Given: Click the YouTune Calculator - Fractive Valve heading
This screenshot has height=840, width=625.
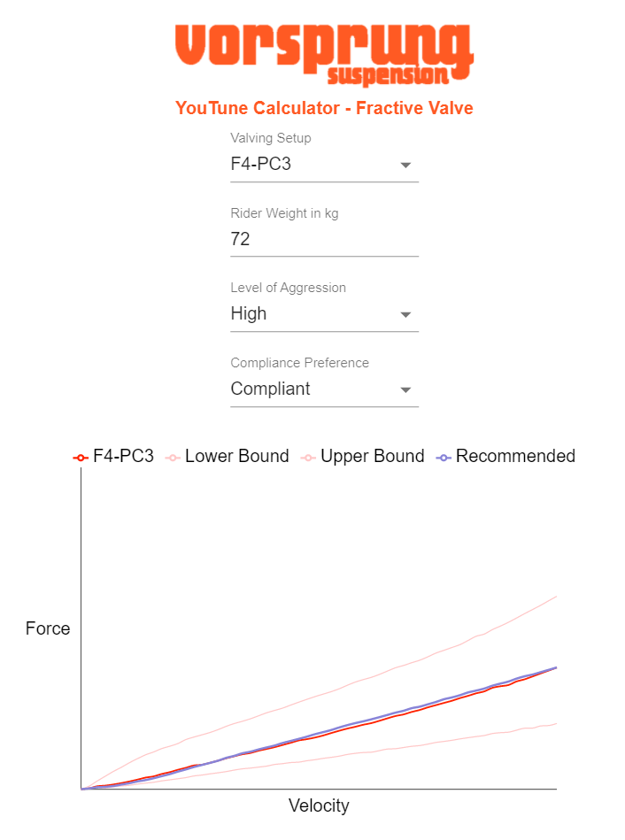Looking at the screenshot, I should point(324,108).
